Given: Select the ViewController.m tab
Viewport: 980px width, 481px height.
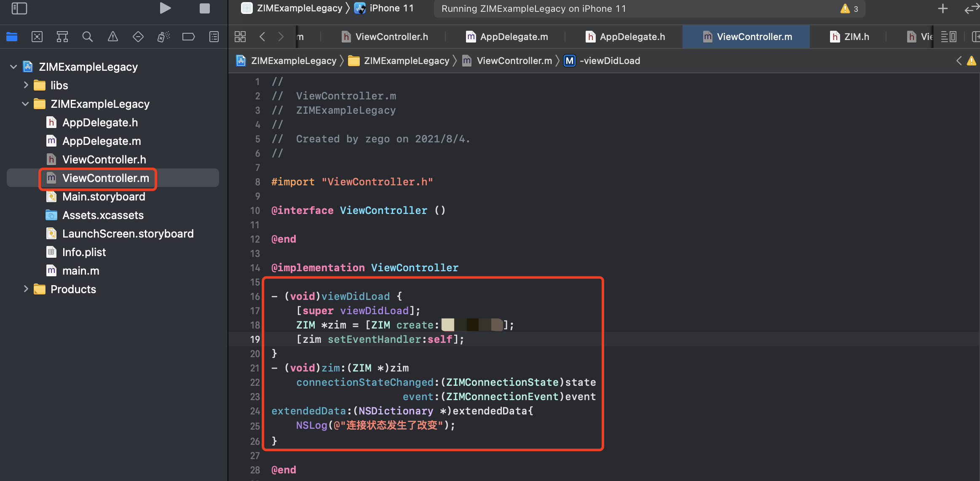Looking at the screenshot, I should click(x=747, y=37).
